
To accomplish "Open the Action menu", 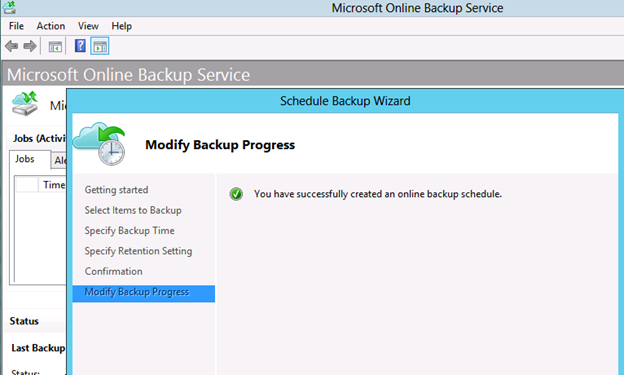I will pos(51,26).
